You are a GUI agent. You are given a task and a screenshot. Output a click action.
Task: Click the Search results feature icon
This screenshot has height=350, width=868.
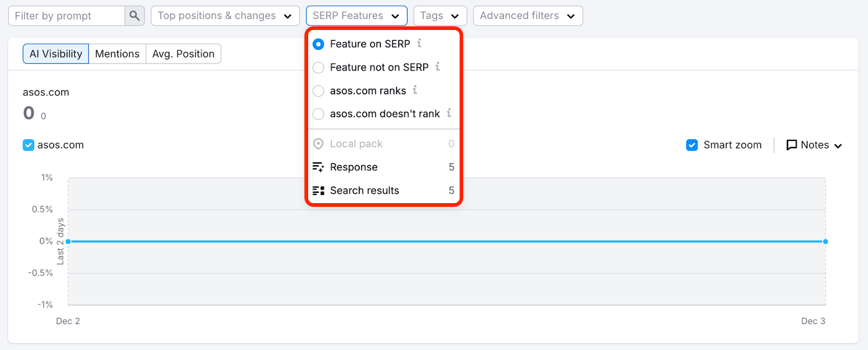point(318,190)
